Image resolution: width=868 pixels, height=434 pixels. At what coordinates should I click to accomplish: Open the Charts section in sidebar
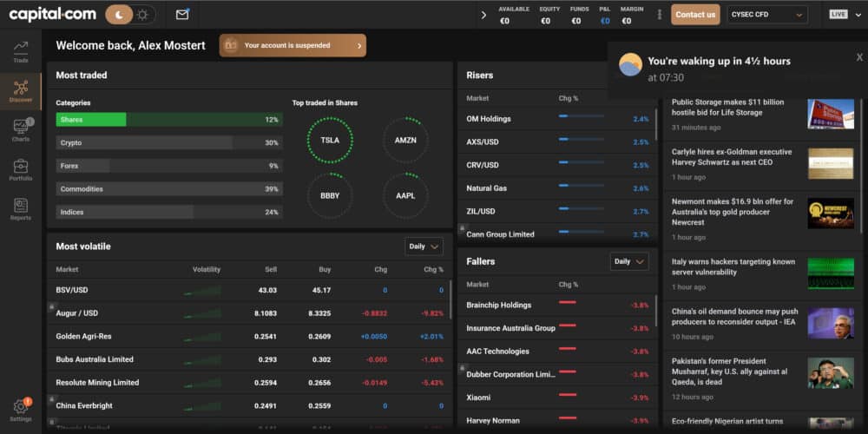(x=21, y=131)
